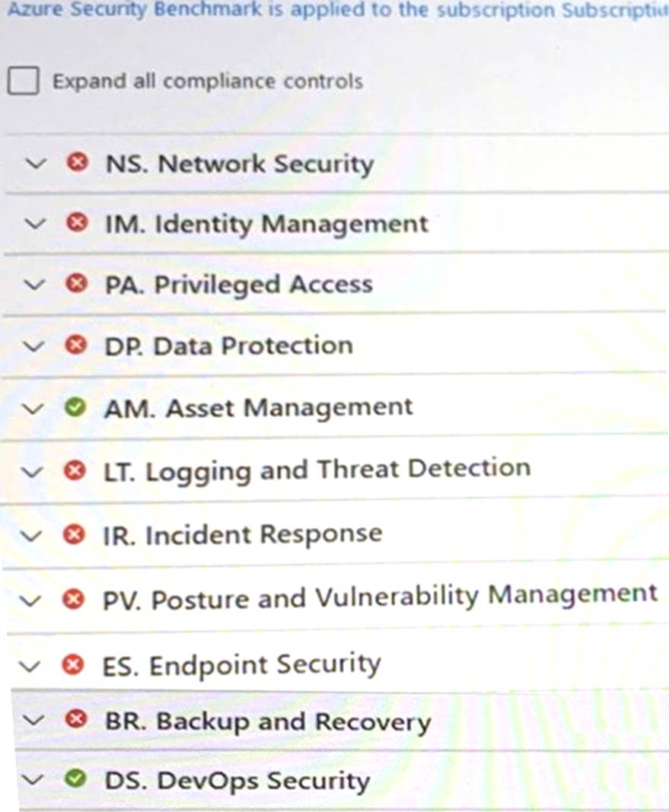Expand the DP. Data Protection chevron
Image resolution: width=669 pixels, height=812 pixels.
coord(33,346)
